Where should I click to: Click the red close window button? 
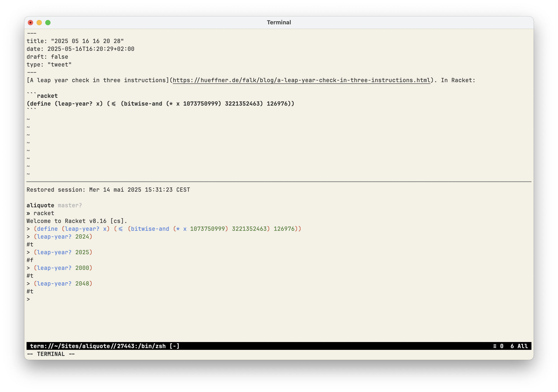click(x=30, y=23)
